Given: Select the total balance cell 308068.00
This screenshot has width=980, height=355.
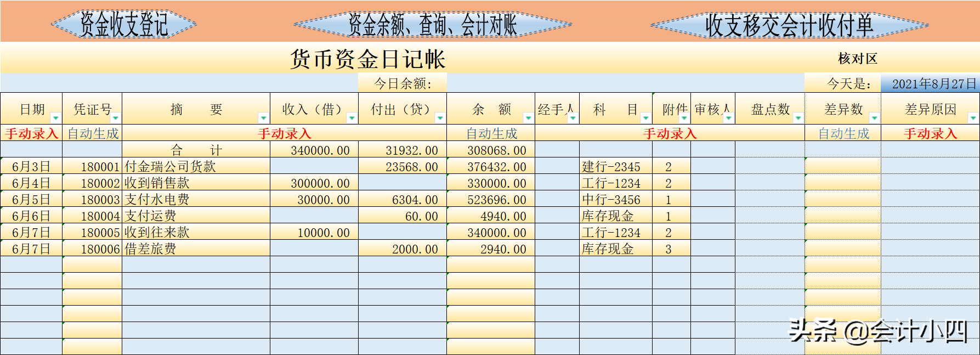Looking at the screenshot, I should pyautogui.click(x=491, y=150).
